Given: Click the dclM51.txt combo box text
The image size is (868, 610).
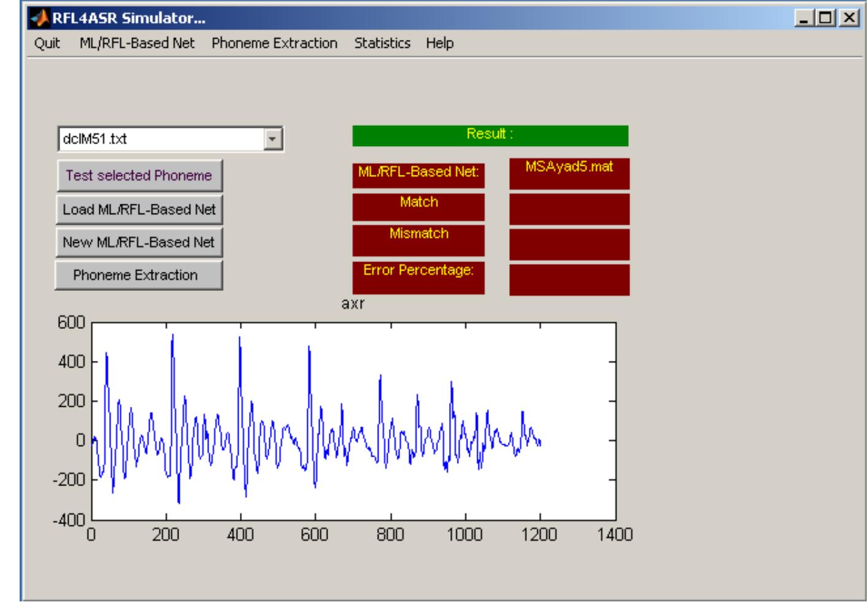Looking at the screenshot, I should coord(159,140).
